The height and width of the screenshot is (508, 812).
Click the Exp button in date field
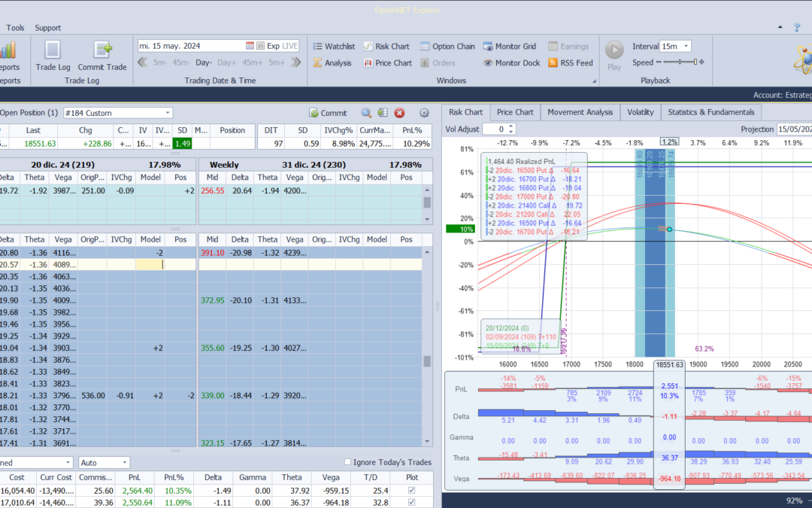pos(273,46)
